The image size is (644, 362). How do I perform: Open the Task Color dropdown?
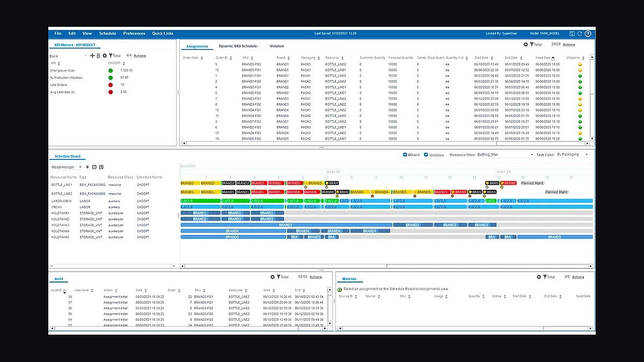click(x=573, y=154)
